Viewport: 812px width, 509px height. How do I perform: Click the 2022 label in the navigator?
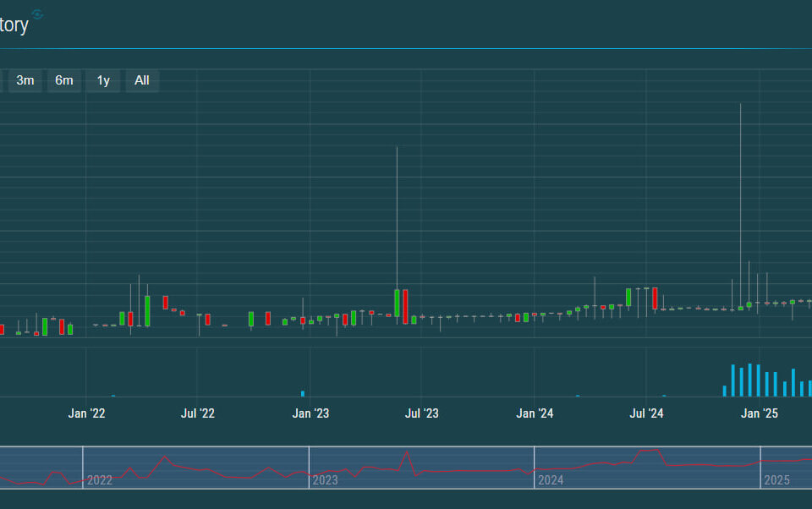pos(100,480)
